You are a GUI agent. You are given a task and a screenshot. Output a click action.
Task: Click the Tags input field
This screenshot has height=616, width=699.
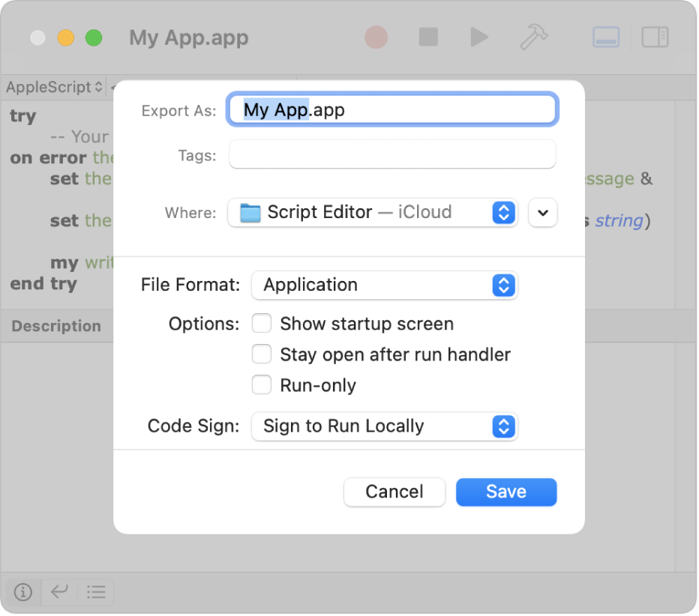[392, 154]
